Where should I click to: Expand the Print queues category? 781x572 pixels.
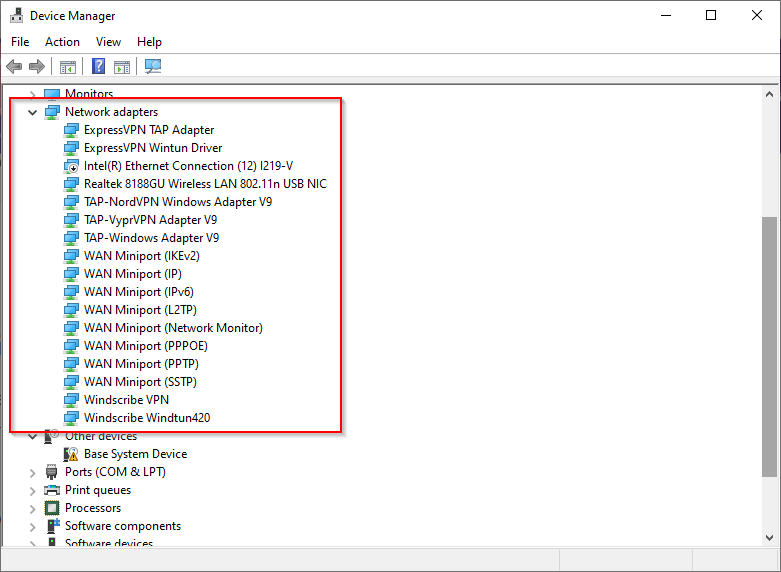point(32,491)
